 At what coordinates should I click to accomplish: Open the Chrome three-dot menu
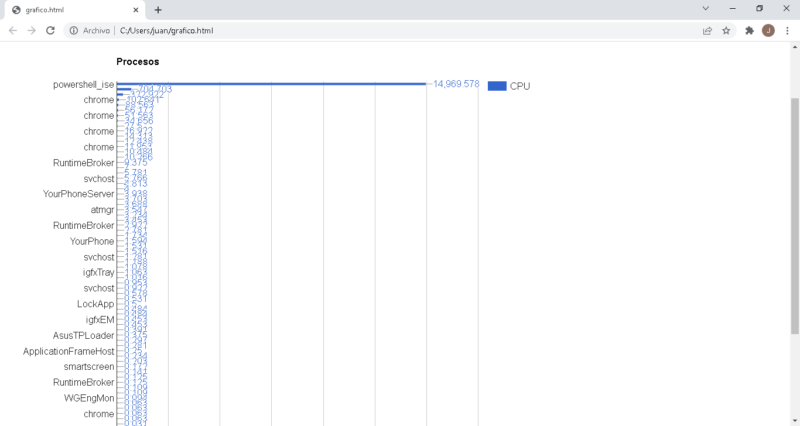(786, 30)
